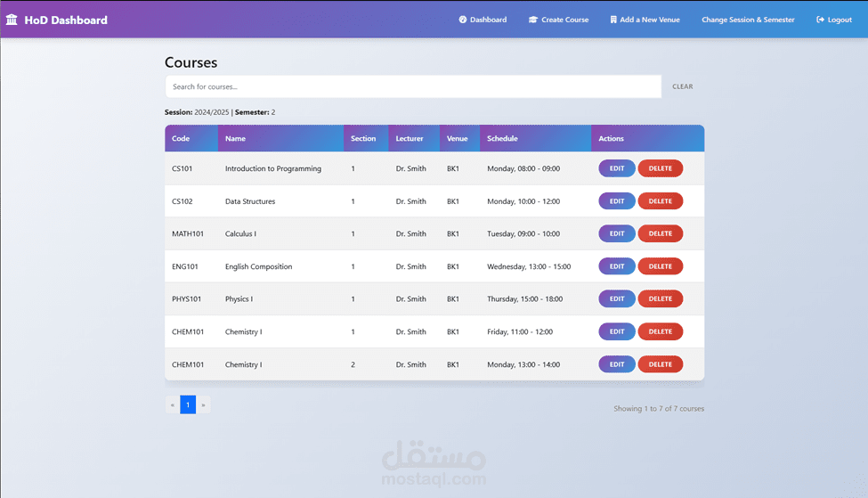Click the Courses page heading

coord(191,62)
